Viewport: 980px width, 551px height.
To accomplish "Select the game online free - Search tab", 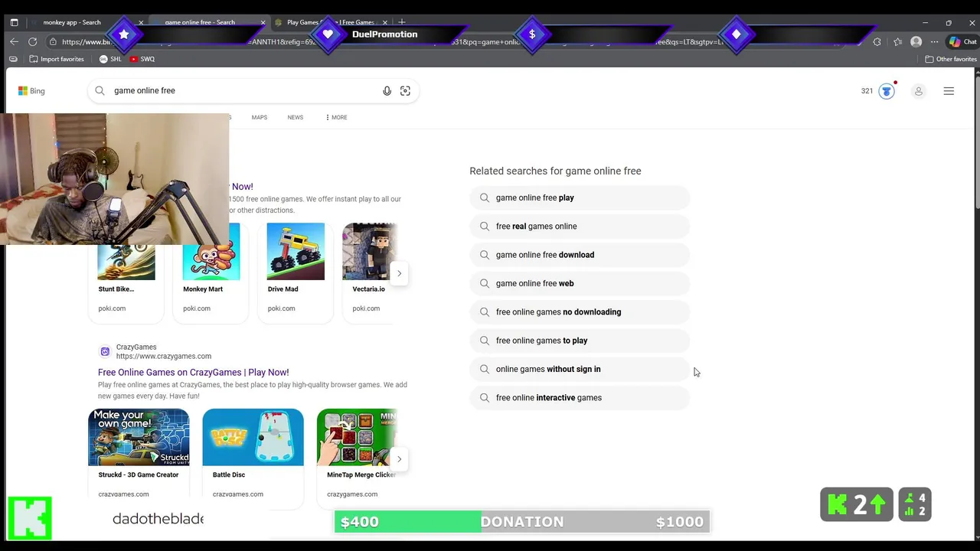I will pos(200,22).
